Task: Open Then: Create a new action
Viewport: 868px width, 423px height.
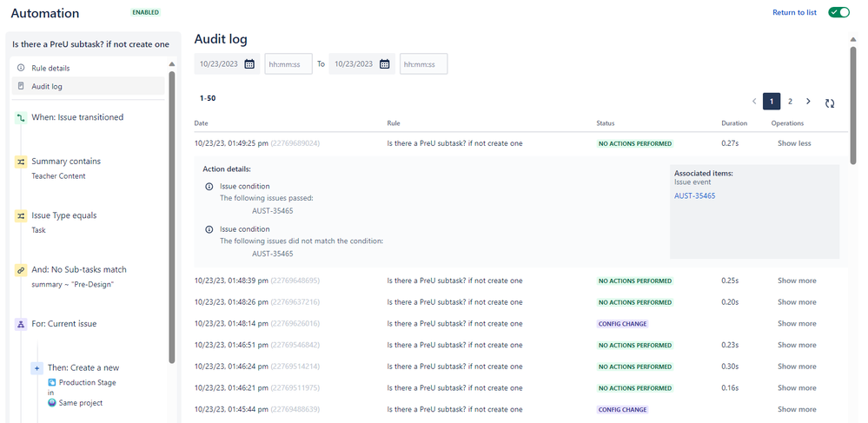Action: pos(83,367)
